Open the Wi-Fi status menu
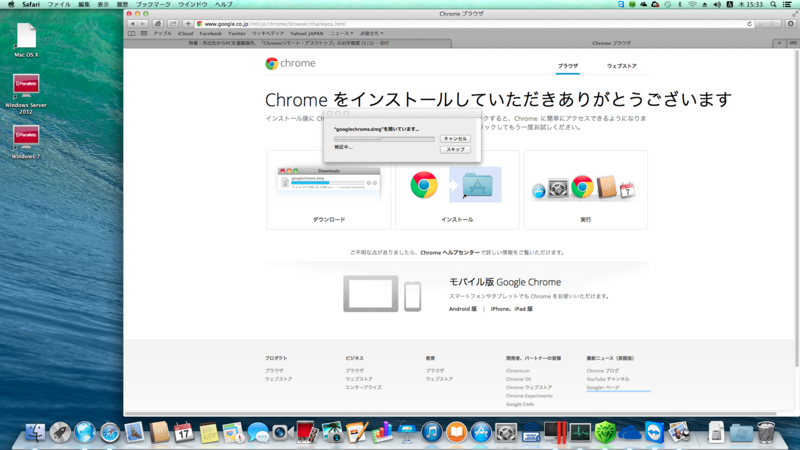The width and height of the screenshot is (800, 450). 692,4
